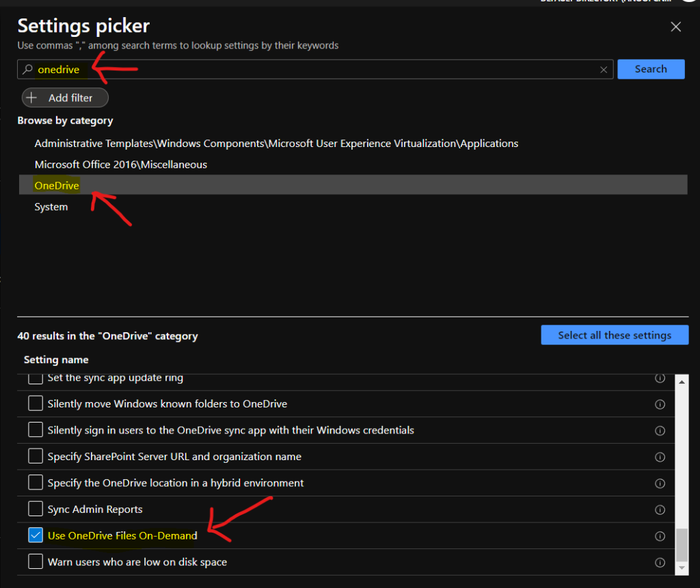The height and width of the screenshot is (588, 700).
Task: Click the results list scrollbar thumb
Action: pos(682,544)
